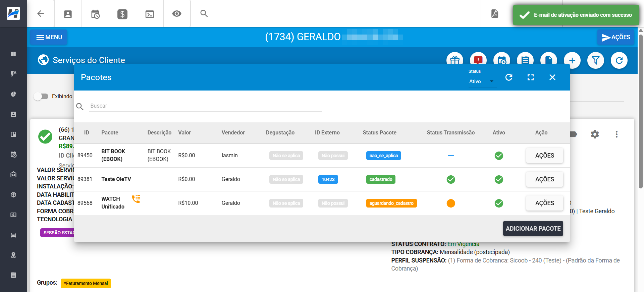This screenshot has height=292, width=644.
Task: Open AÇÕES for Teste OleTV package
Action: point(544,179)
